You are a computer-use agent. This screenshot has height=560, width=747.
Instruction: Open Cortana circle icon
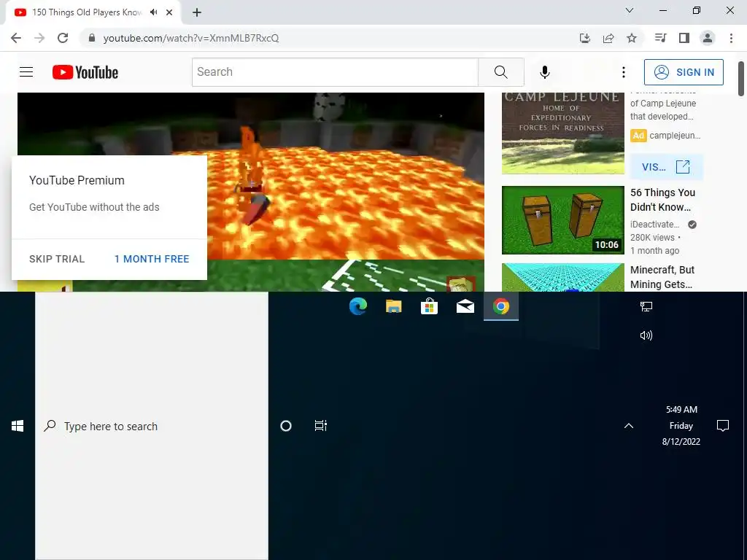(x=286, y=426)
